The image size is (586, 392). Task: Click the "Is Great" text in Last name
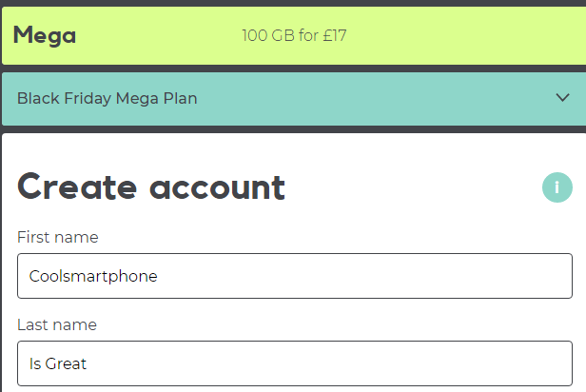tap(58, 363)
